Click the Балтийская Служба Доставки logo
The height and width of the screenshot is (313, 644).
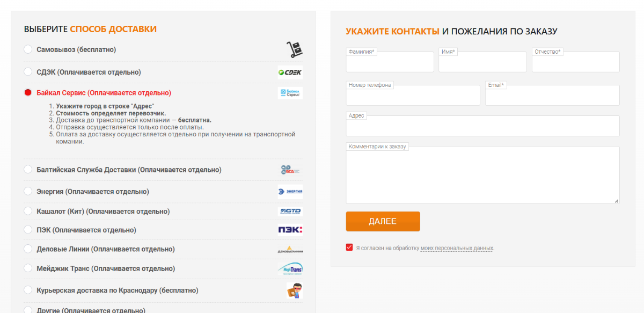290,170
